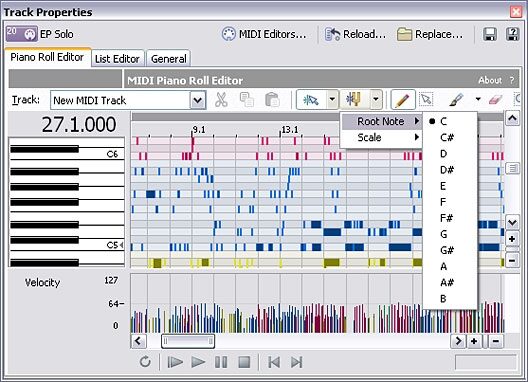Click Play From Start button
The width and height of the screenshot is (528, 382).
[175, 362]
